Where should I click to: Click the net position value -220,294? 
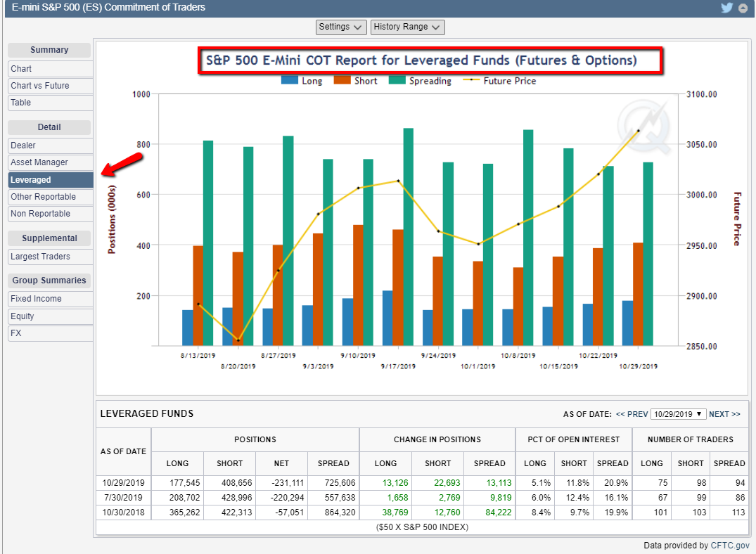pyautogui.click(x=288, y=498)
